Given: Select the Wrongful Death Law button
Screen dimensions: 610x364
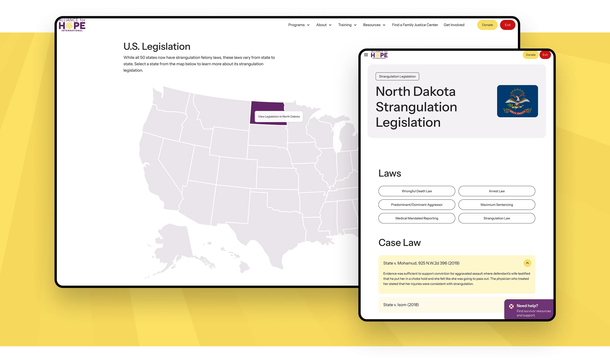Looking at the screenshot, I should coord(417,191).
